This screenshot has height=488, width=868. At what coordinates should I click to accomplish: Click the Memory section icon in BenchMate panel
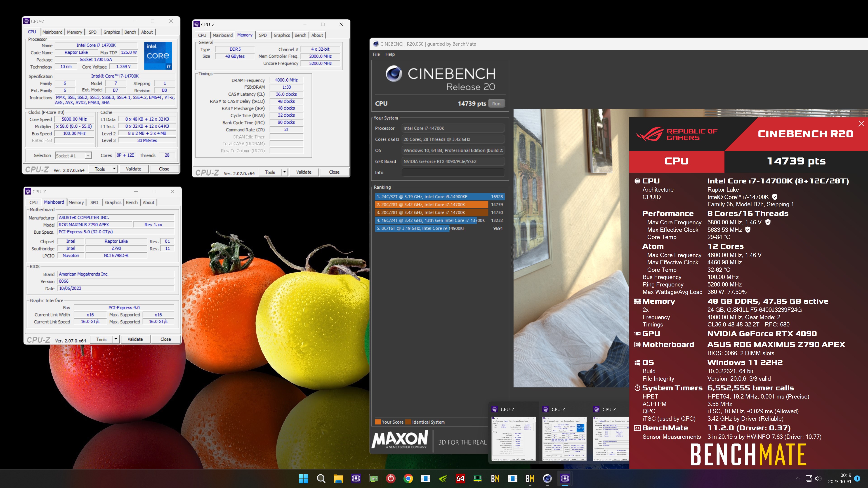coord(637,301)
